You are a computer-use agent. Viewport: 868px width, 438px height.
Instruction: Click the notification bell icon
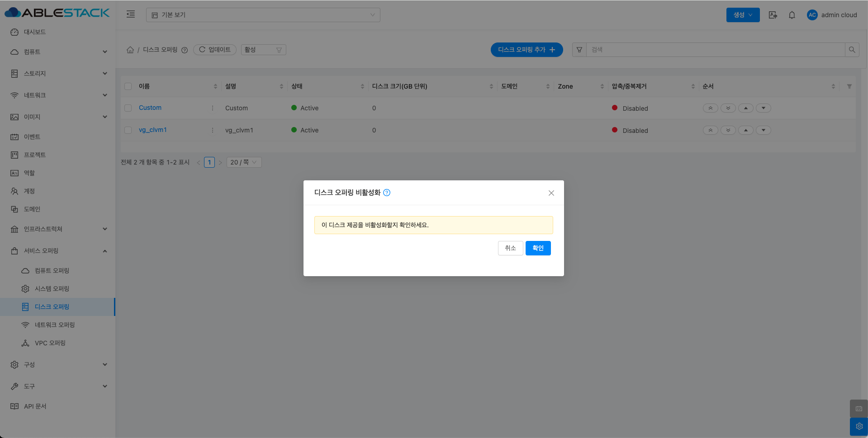pyautogui.click(x=792, y=15)
